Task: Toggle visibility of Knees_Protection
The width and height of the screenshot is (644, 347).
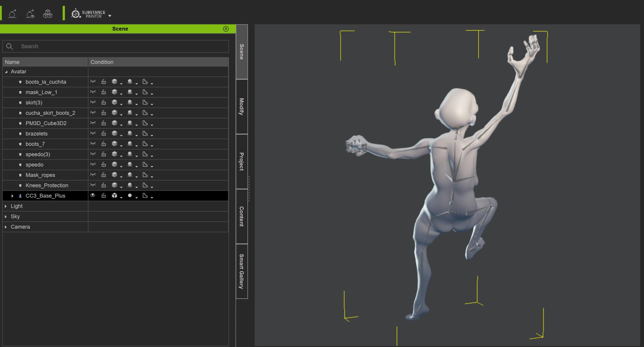Action: click(x=93, y=185)
